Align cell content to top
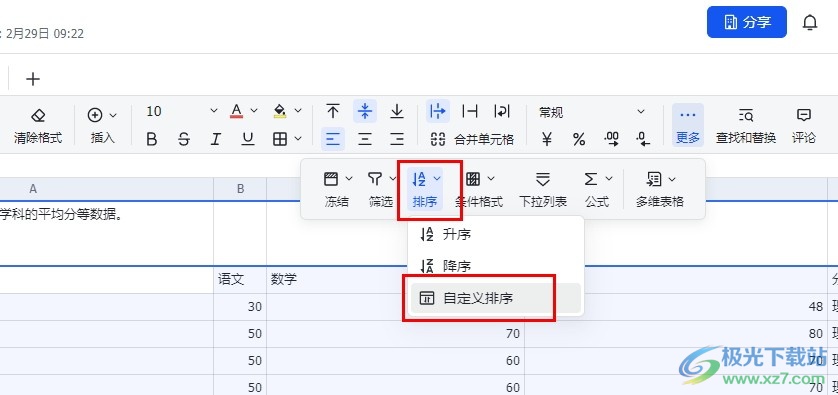This screenshot has height=395, width=838. click(333, 111)
